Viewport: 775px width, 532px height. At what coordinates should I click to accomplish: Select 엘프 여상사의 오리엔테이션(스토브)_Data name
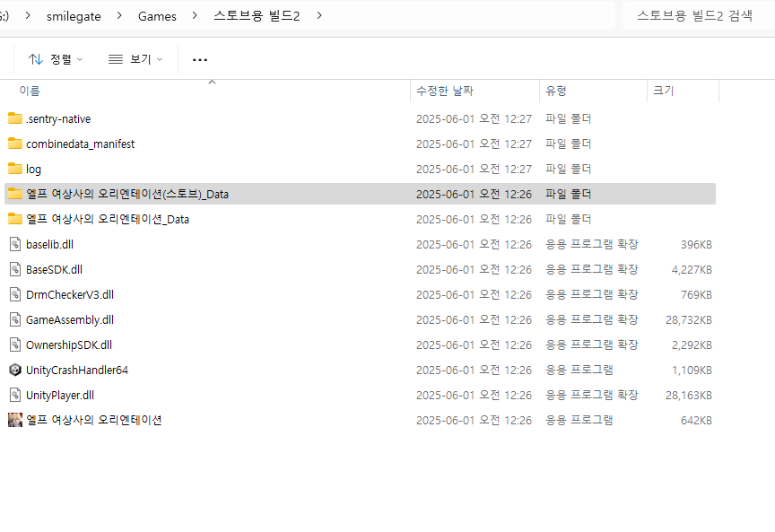[x=127, y=194]
